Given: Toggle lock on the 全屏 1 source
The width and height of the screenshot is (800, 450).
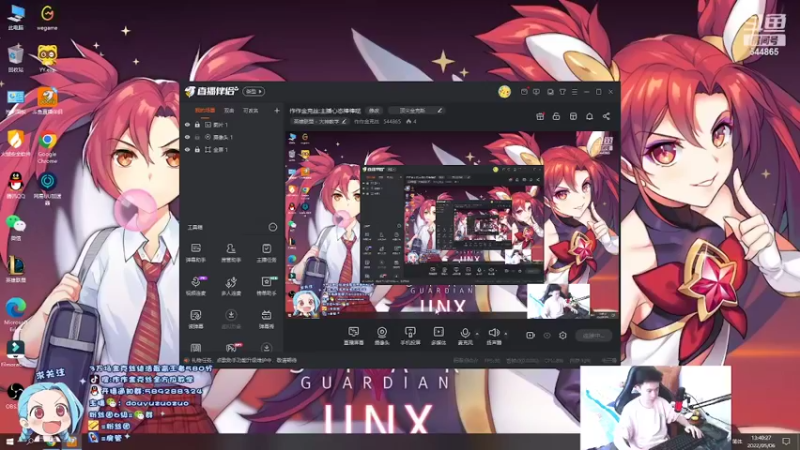Looking at the screenshot, I should point(197,150).
